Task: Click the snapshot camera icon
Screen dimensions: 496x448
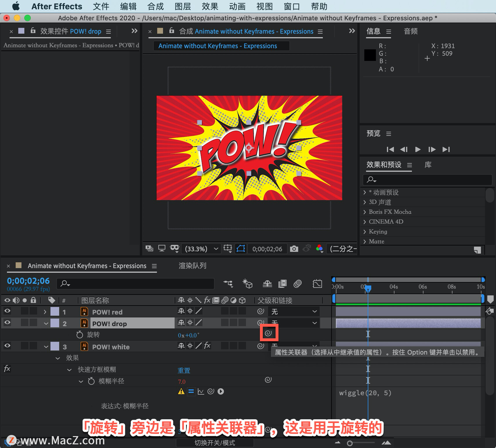Action: (x=294, y=249)
